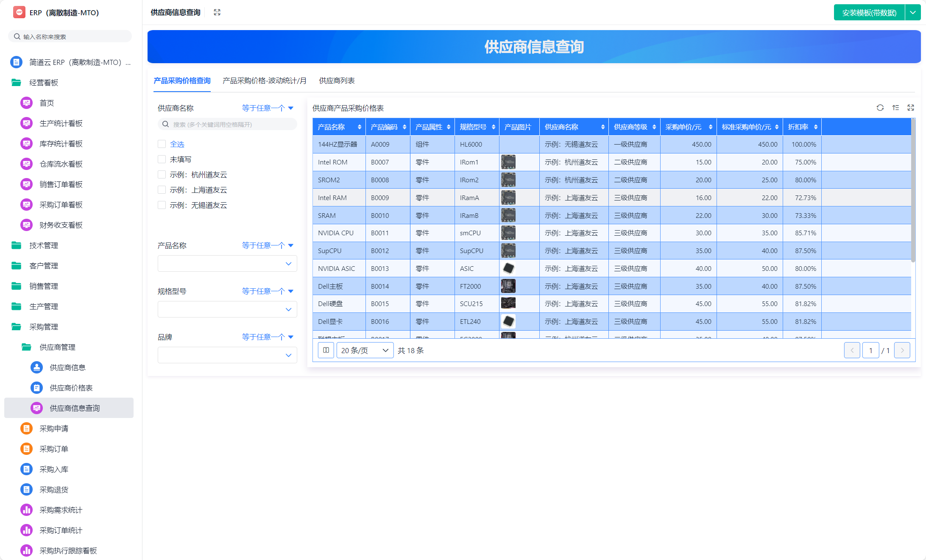The height and width of the screenshot is (560, 926).
Task: Click the table's vertical scrollbar
Action: click(913, 191)
